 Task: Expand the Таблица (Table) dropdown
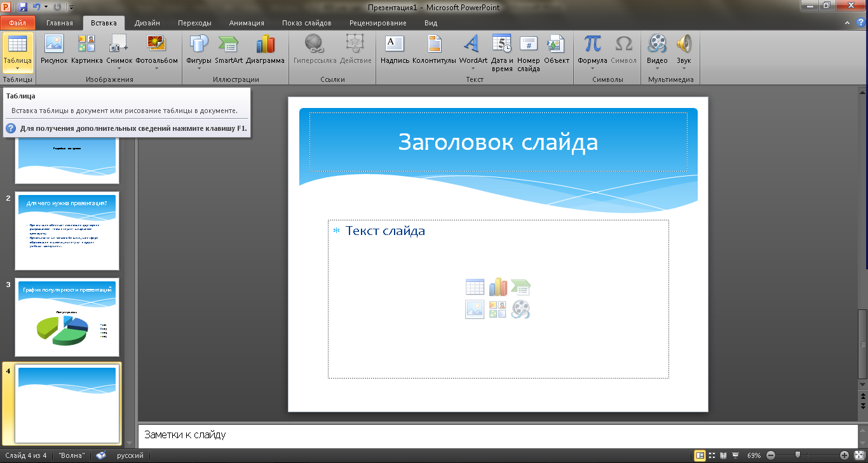[x=17, y=69]
